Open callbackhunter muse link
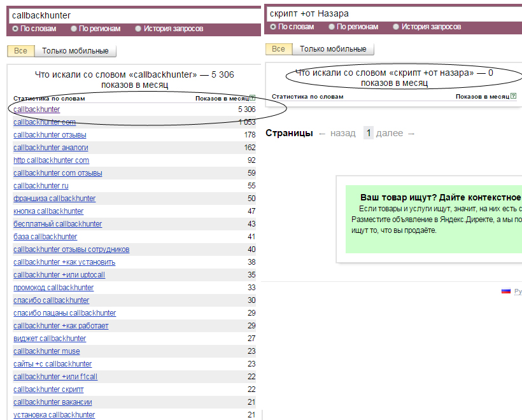The width and height of the screenshot is (522, 420). point(47,351)
